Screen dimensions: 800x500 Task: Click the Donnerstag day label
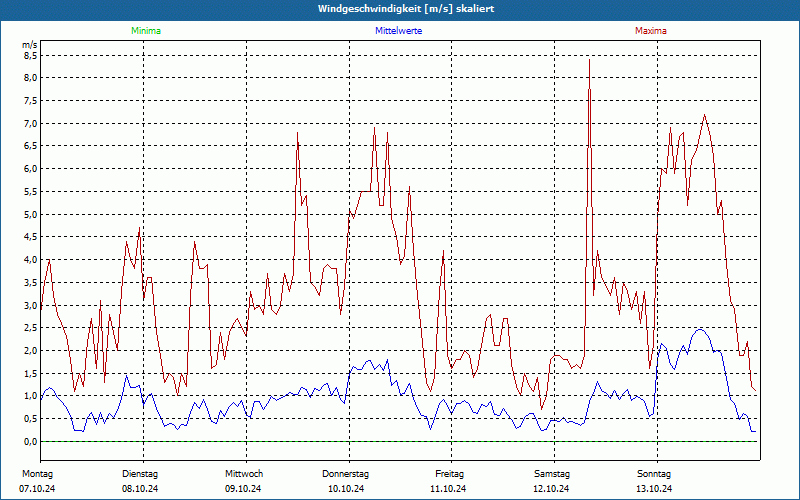[x=345, y=474]
